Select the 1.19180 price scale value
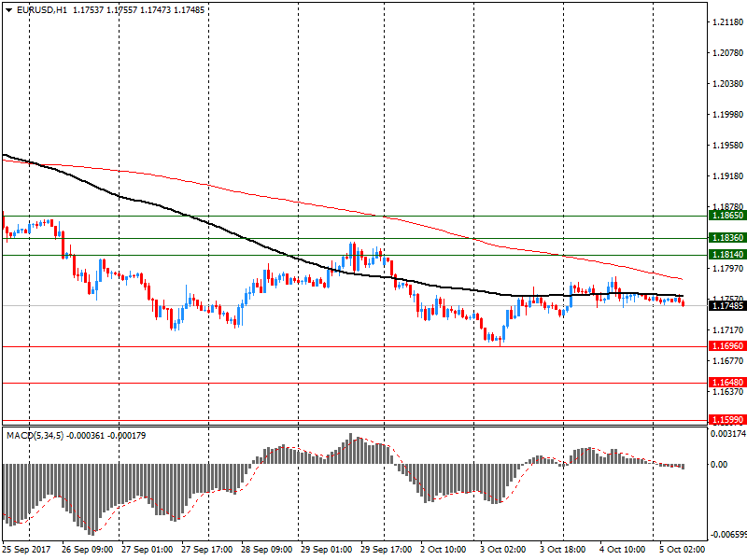This screenshot has height=560, width=747. tap(728, 176)
